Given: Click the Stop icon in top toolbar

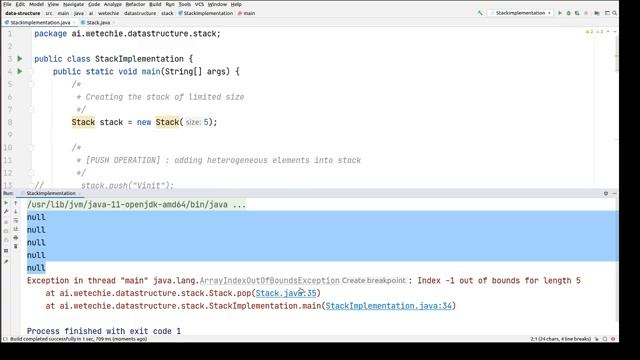Looking at the screenshot, I should (x=586, y=13).
